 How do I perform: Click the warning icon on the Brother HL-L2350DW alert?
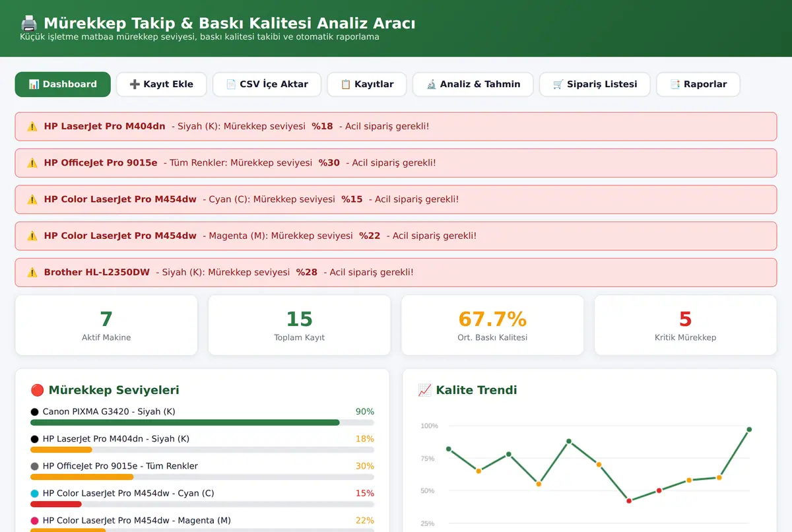point(32,272)
